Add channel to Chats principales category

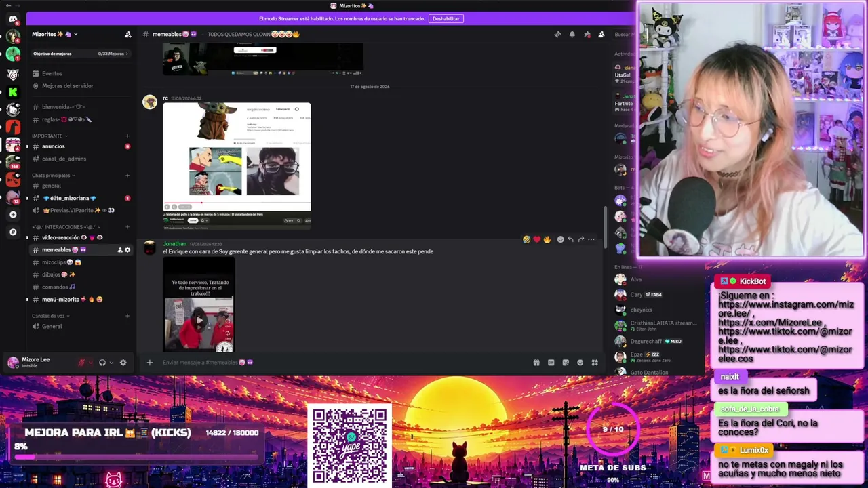click(127, 176)
